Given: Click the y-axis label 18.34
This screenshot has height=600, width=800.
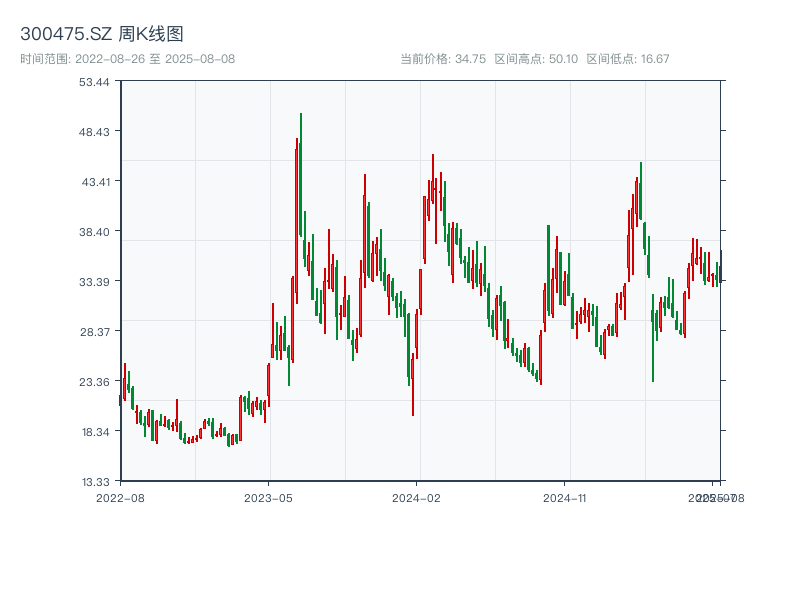Looking at the screenshot, I should [x=95, y=432].
